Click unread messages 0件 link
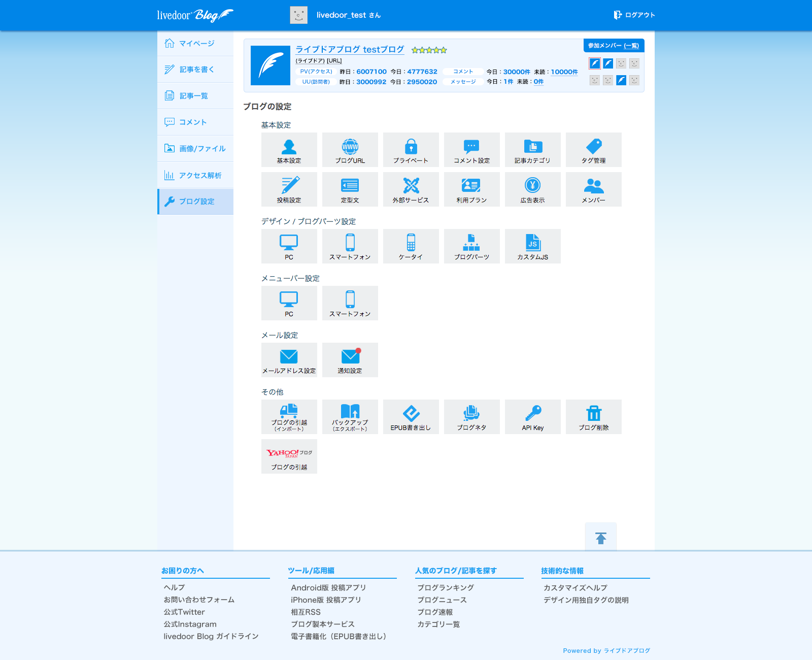Screen dimensions: 812x660 point(538,82)
